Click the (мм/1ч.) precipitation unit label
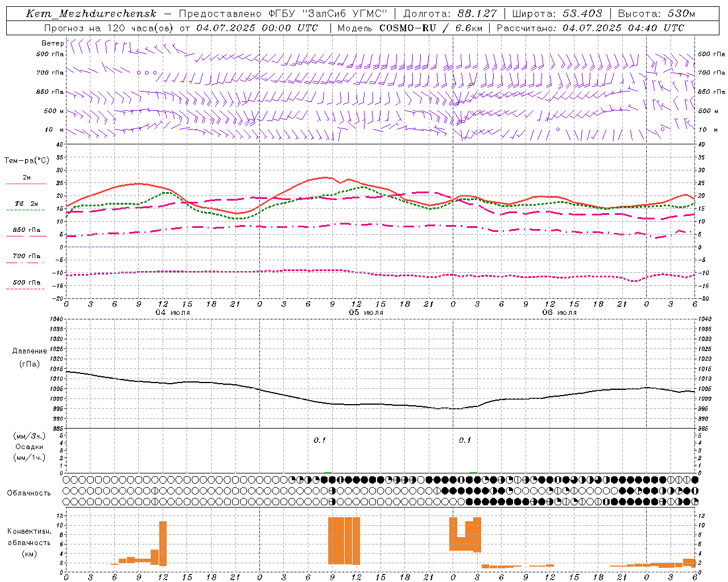The image size is (728, 582). [x=30, y=458]
